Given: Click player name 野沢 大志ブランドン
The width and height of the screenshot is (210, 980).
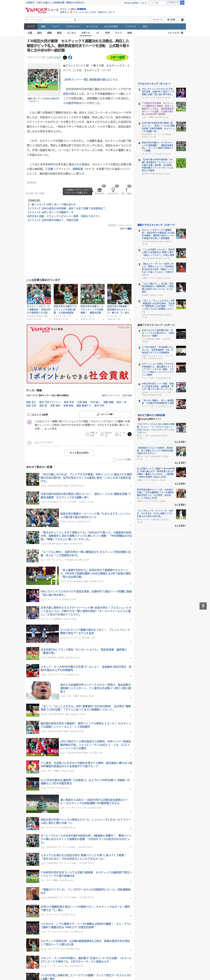Looking at the screenshot, I should coord(50,402).
